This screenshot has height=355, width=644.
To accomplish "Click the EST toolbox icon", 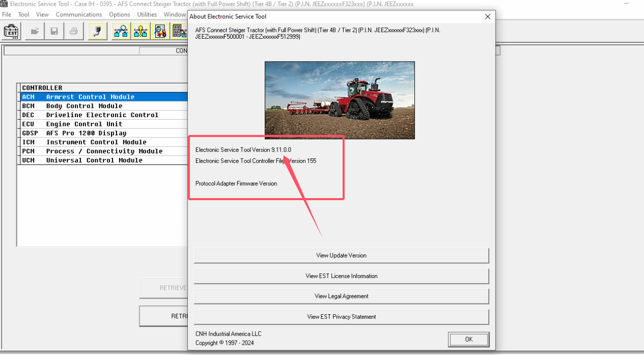I will tap(11, 31).
